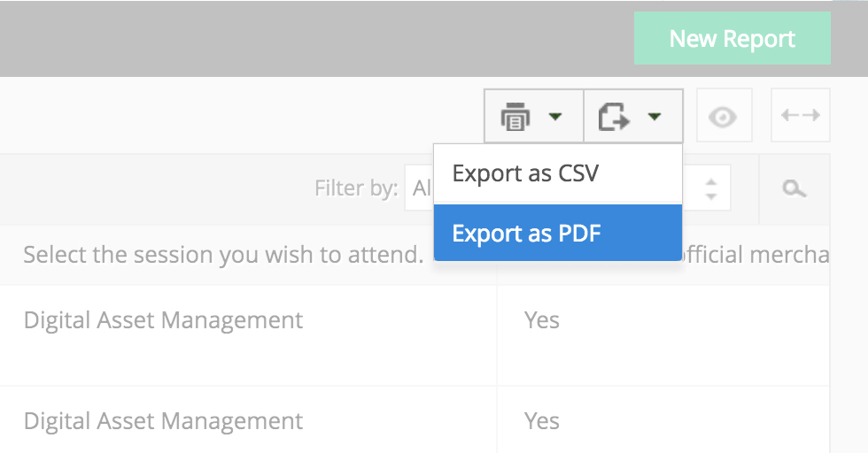
Task: Click the filter select up/down stepper arrows
Action: tap(710, 188)
